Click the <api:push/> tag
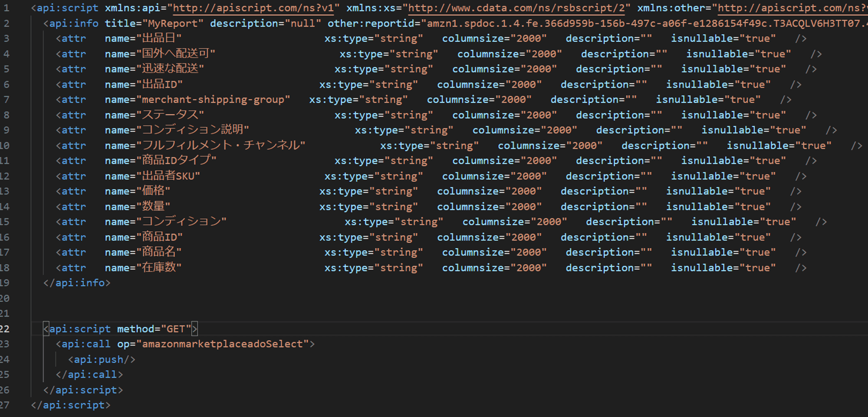The height and width of the screenshot is (417, 868). coord(102,360)
